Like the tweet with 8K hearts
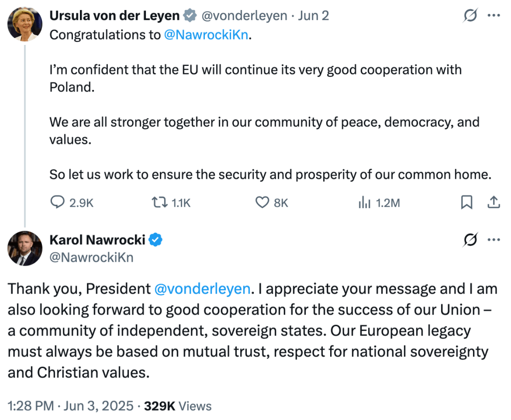Image resolution: width=511 pixels, height=420 pixels. [262, 202]
